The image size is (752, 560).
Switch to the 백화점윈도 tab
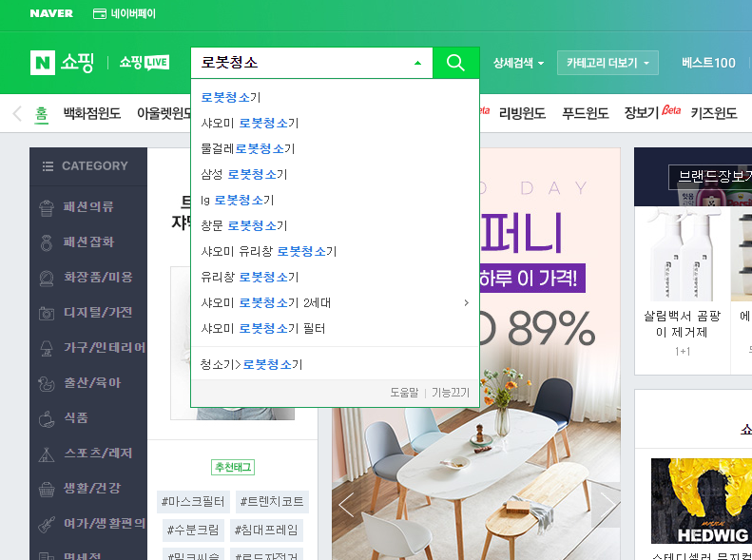pyautogui.click(x=92, y=114)
